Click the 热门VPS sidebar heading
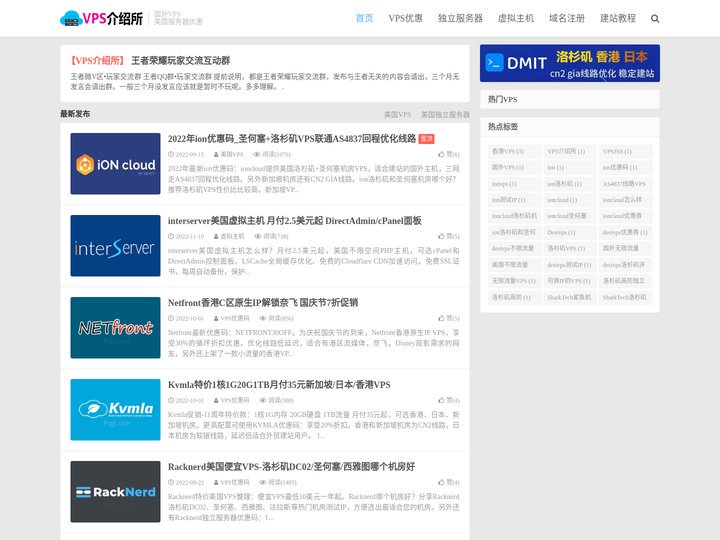The width and height of the screenshot is (720, 540). [502, 99]
